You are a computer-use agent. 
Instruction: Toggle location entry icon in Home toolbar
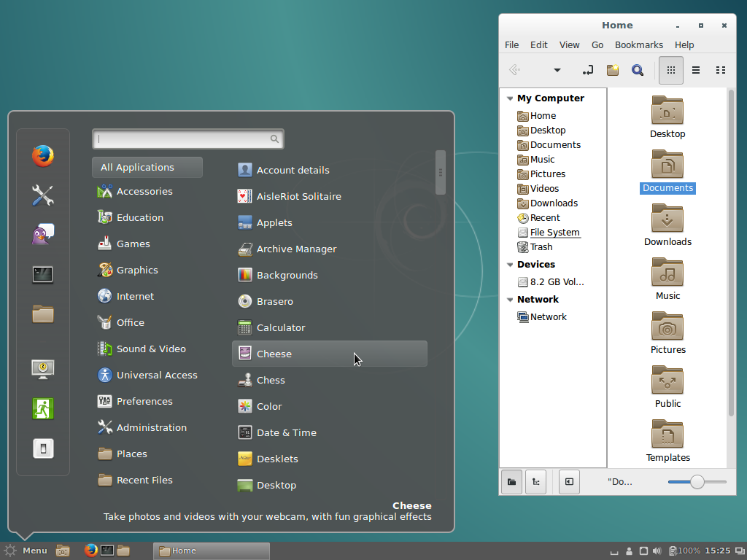click(x=588, y=71)
